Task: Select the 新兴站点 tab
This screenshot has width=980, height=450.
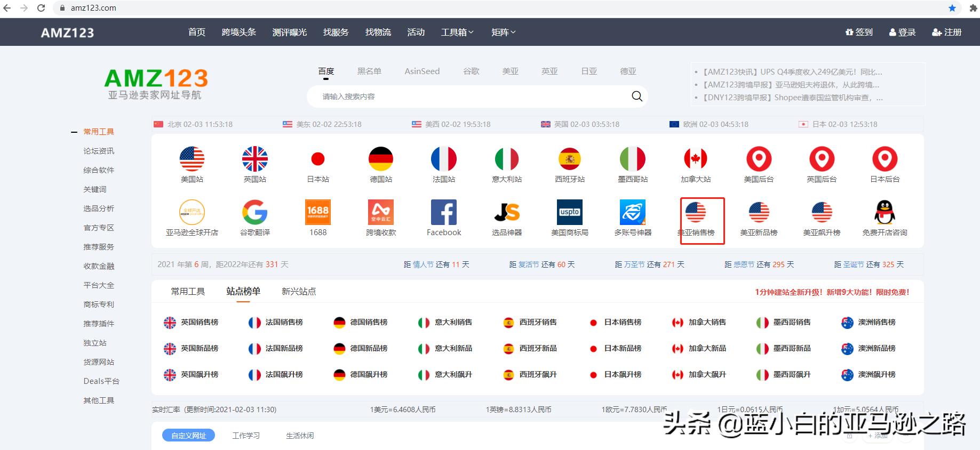Action: 299,292
